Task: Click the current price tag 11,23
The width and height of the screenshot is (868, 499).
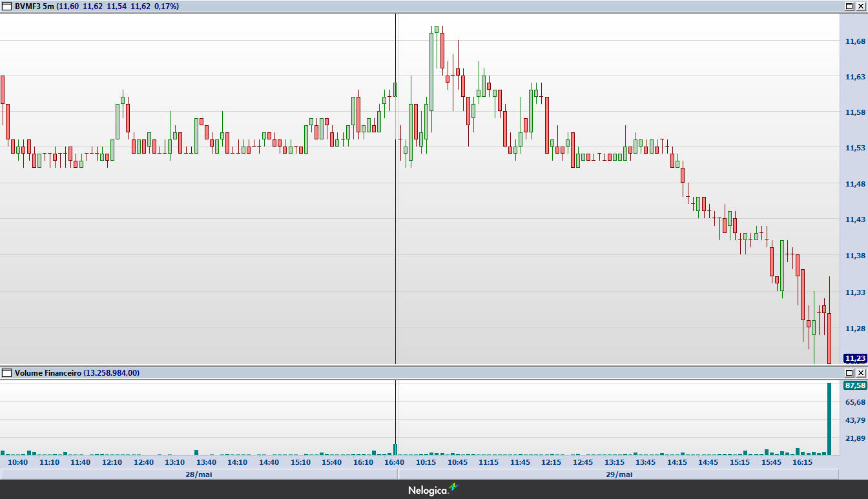Action: [x=854, y=358]
